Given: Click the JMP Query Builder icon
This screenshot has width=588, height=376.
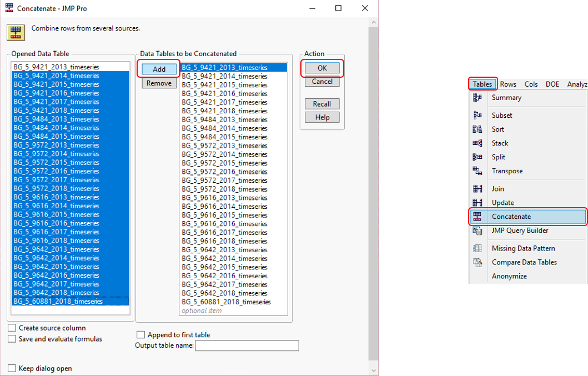Looking at the screenshot, I should [478, 230].
